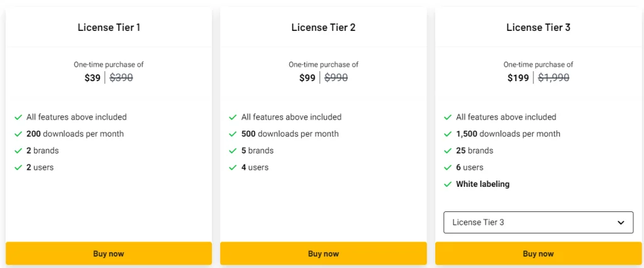Click checkmark next to 6 users
This screenshot has width=644, height=268.
coord(448,168)
